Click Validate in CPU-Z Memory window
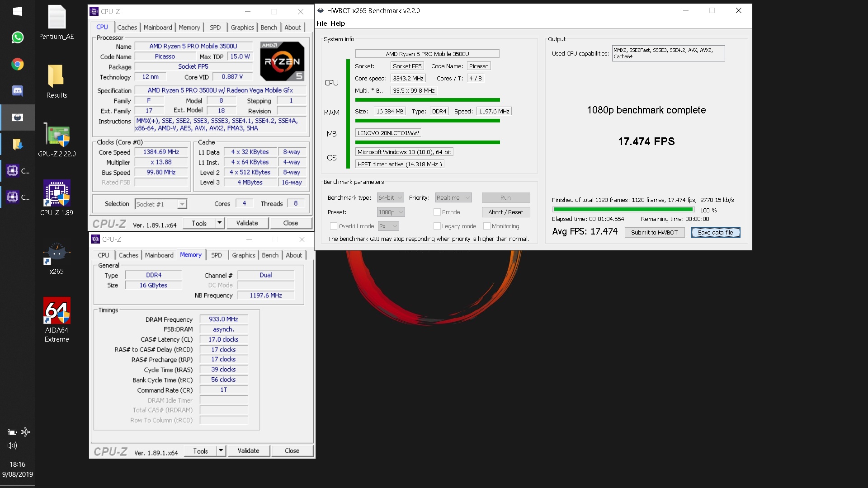Screen dimensions: 868x488 [248, 450]
